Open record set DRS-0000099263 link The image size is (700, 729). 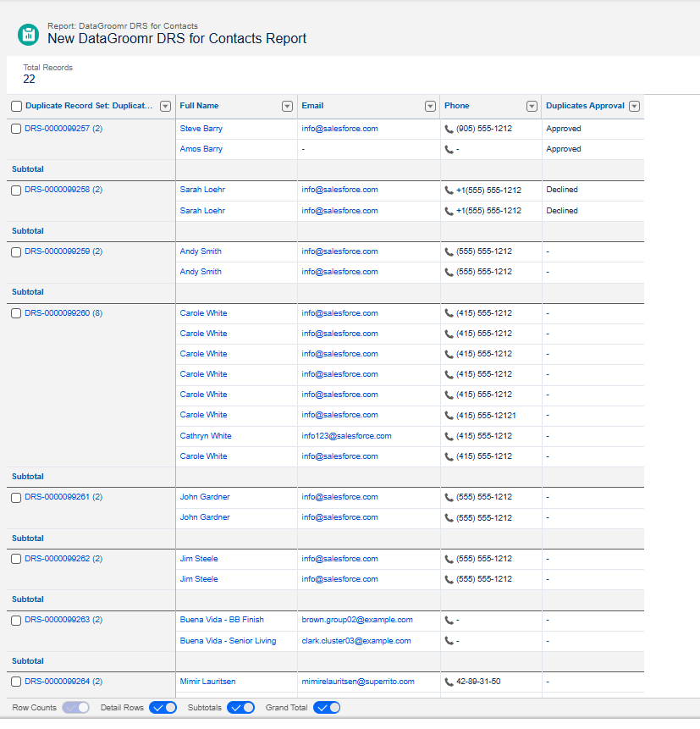pyautogui.click(x=58, y=619)
